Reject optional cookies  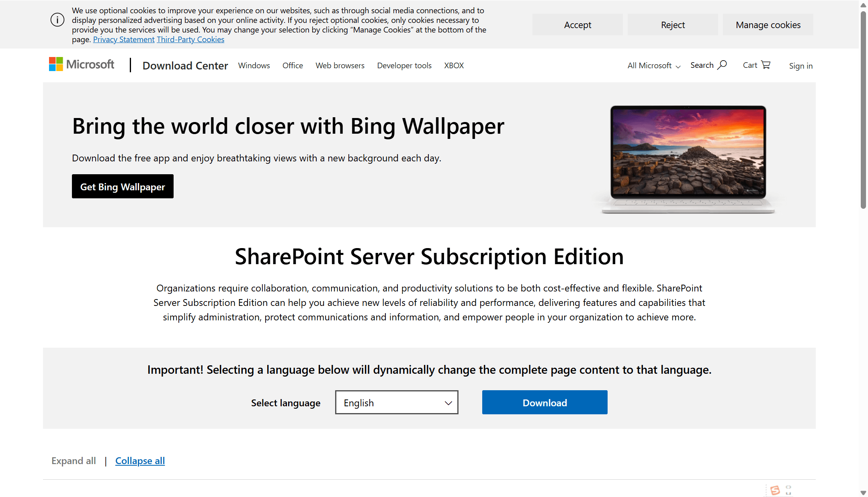point(673,25)
